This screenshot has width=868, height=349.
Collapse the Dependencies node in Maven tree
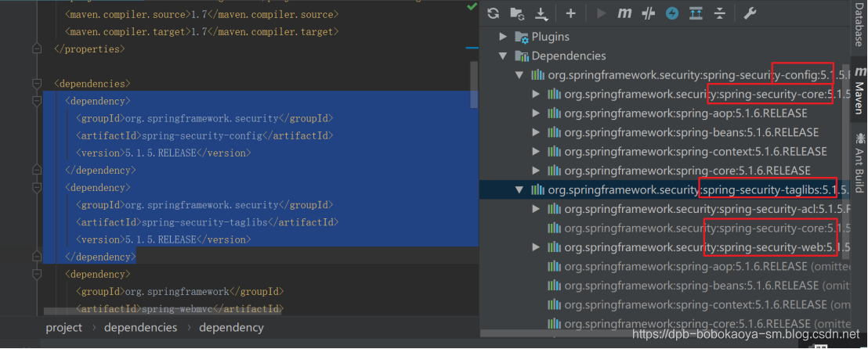click(503, 56)
